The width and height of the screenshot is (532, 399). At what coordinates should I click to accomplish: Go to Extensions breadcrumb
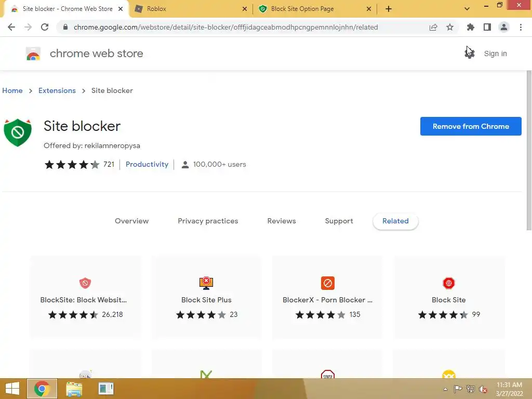(57, 90)
